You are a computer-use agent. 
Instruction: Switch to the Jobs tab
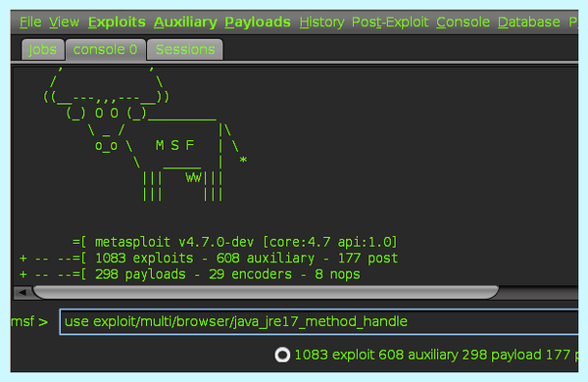tap(43, 50)
